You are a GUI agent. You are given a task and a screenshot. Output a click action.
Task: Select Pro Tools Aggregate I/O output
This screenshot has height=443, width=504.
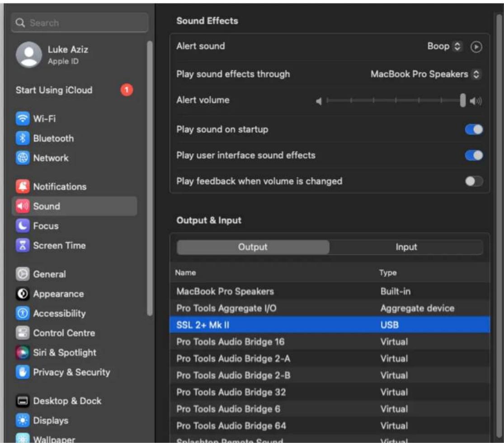(330, 308)
